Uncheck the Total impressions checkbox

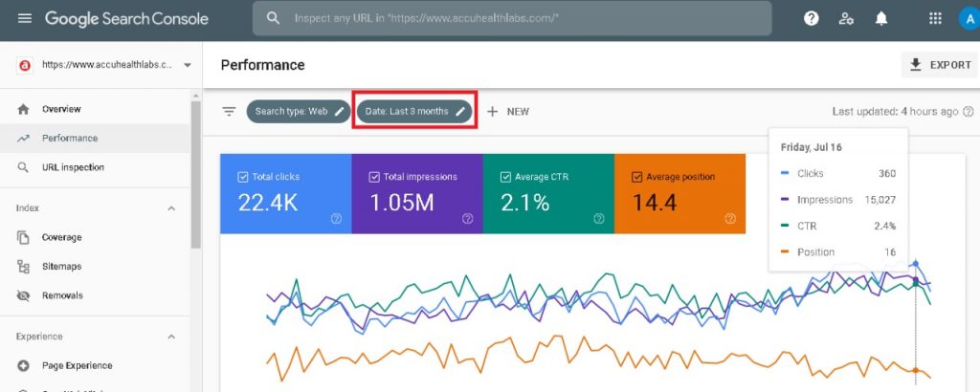(x=374, y=177)
